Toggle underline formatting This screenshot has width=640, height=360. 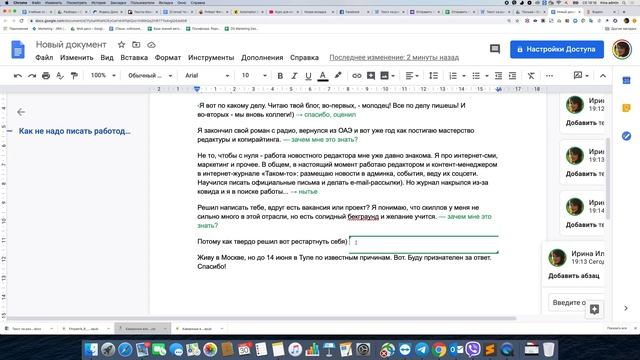pyautogui.click(x=308, y=76)
